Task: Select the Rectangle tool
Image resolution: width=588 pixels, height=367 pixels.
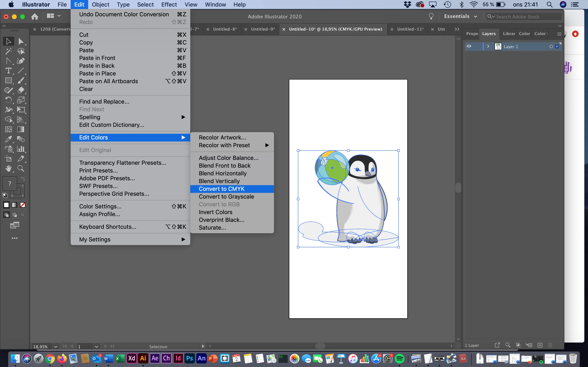Action: point(8,81)
